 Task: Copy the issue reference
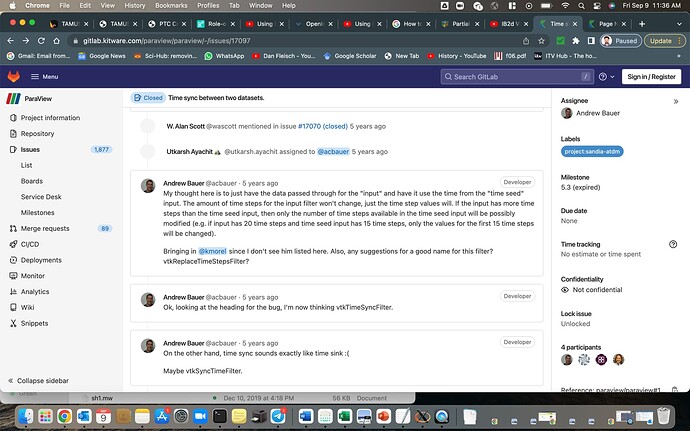click(675, 390)
